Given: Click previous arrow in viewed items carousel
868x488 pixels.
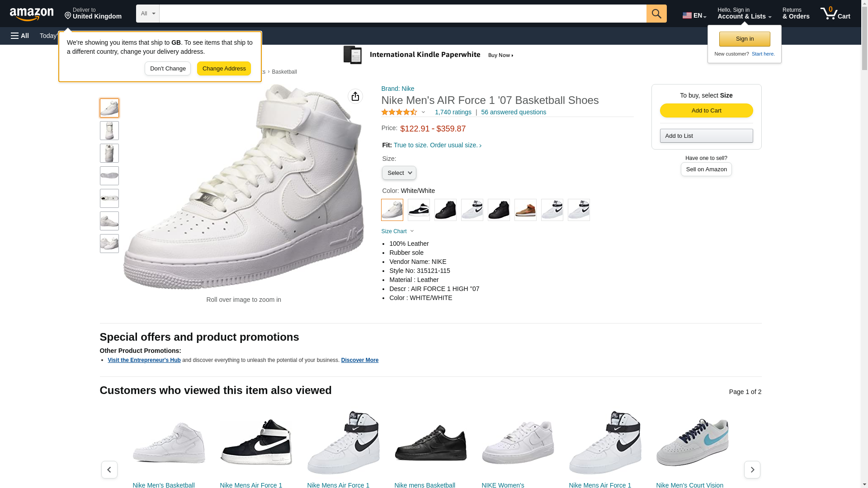Looking at the screenshot, I should coord(109,469).
